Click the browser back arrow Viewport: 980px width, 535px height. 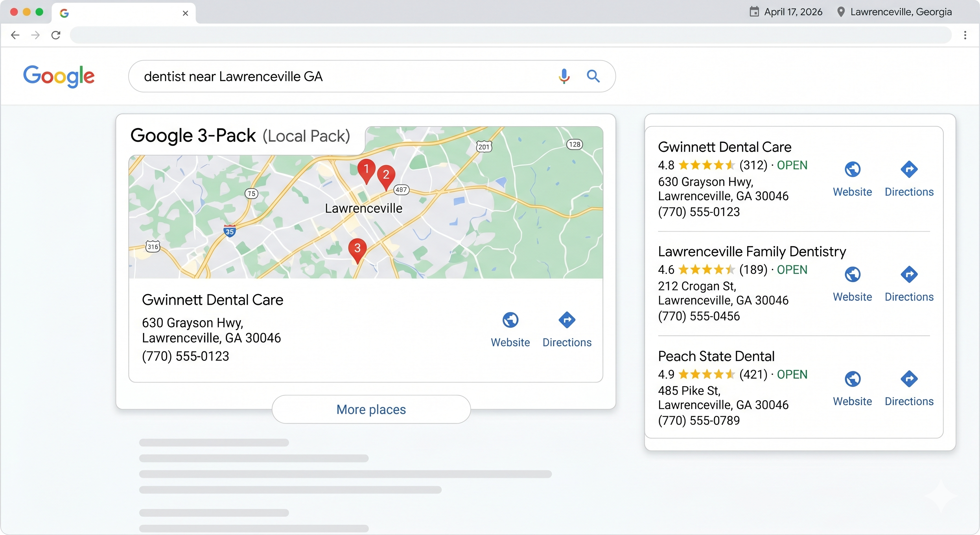click(x=15, y=36)
